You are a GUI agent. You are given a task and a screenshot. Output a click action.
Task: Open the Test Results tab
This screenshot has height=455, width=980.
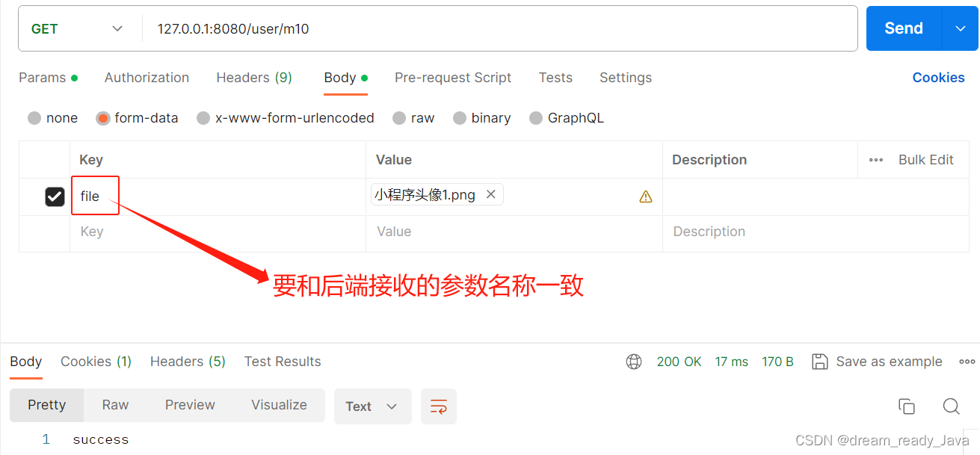(x=283, y=362)
